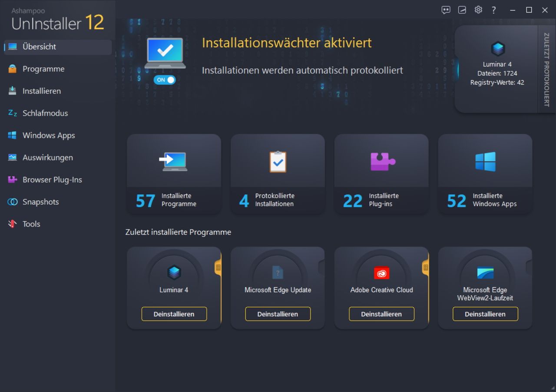Turn off the Installationswächter ON switch
The width and height of the screenshot is (556, 392).
pos(164,80)
